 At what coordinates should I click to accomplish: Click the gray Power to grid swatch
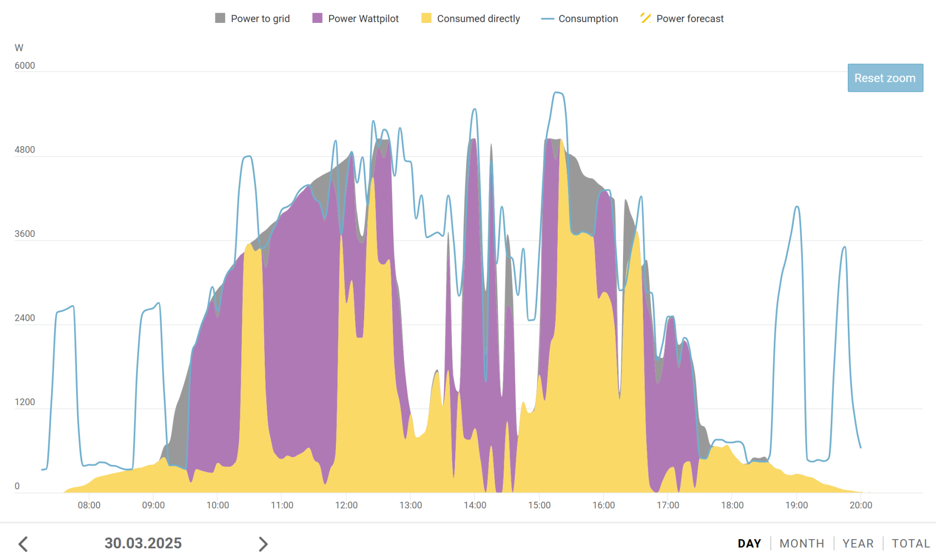220,19
